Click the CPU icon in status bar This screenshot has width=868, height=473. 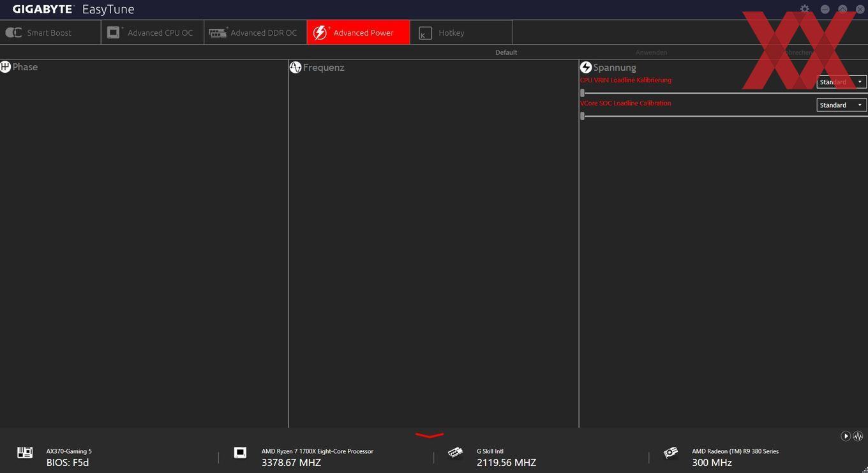240,453
